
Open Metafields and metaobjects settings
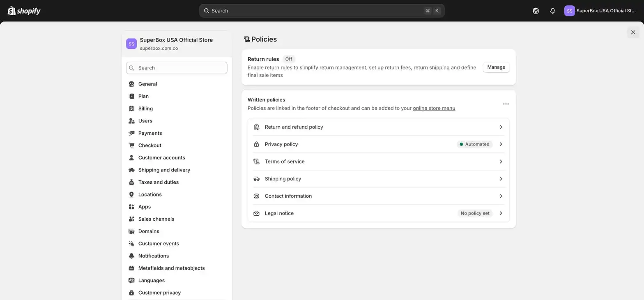point(177,268)
